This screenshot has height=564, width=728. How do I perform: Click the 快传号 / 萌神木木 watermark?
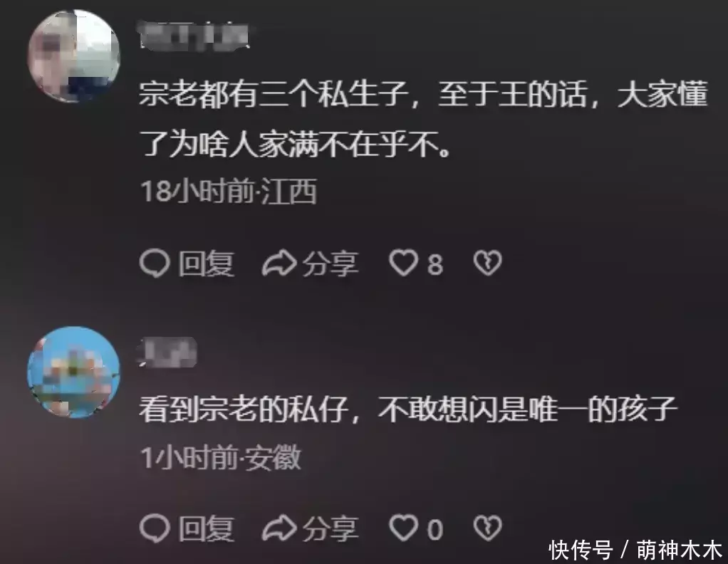coord(635,550)
